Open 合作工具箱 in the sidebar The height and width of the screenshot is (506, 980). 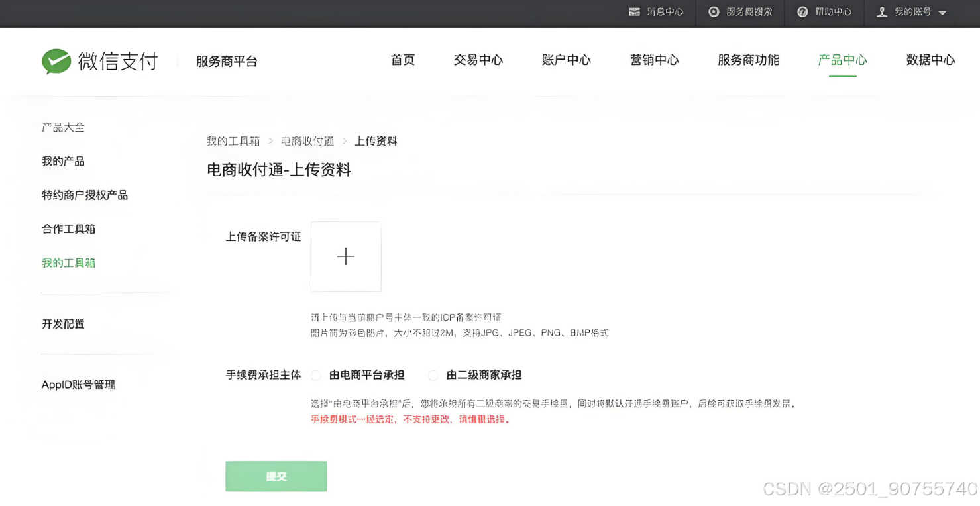pyautogui.click(x=69, y=229)
